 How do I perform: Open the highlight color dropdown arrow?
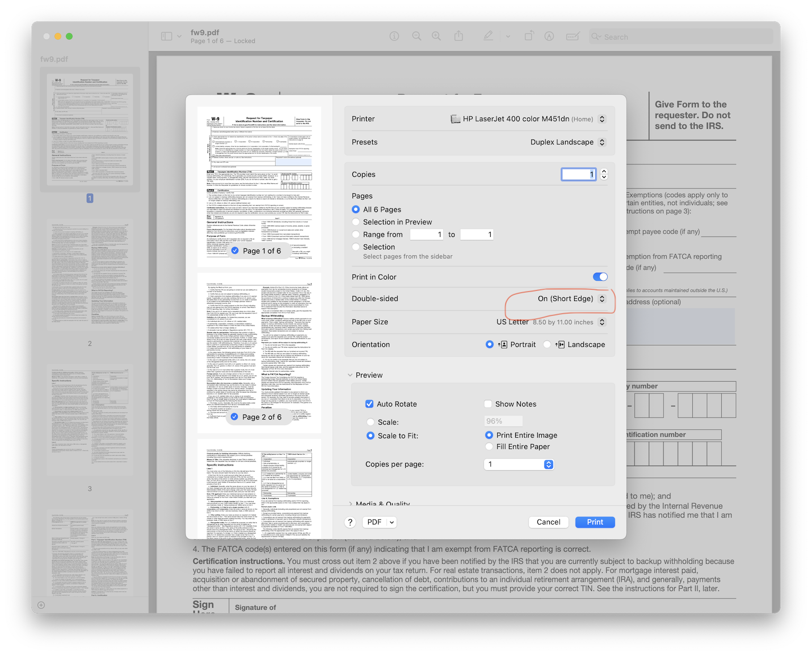(x=508, y=36)
